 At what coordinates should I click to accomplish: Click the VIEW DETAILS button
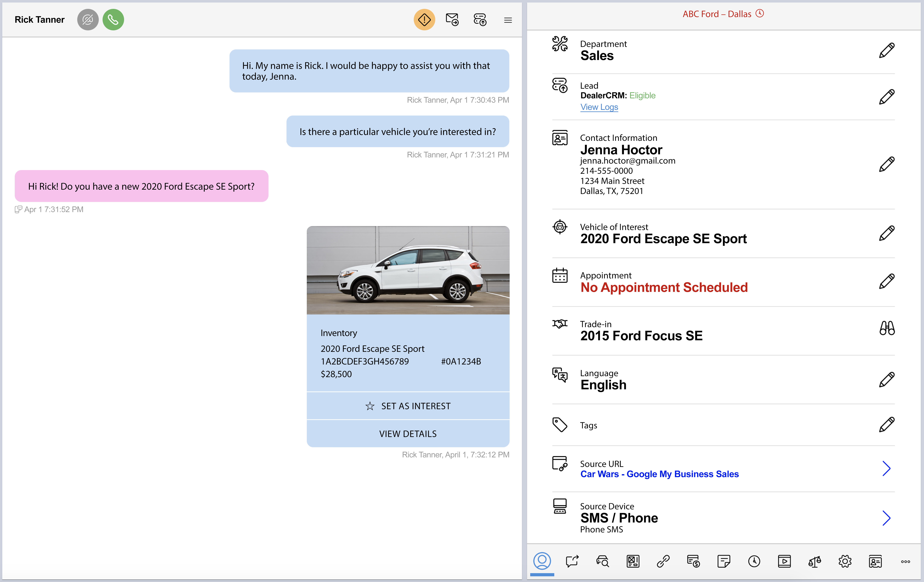408,434
